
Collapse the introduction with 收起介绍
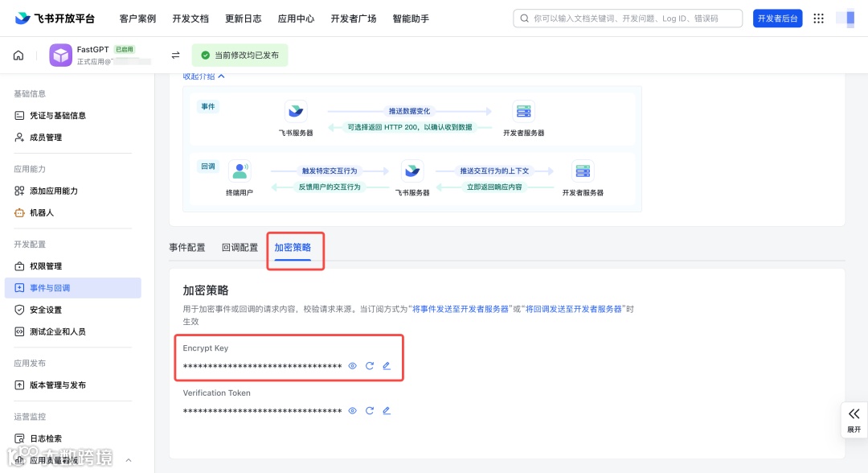click(x=203, y=76)
